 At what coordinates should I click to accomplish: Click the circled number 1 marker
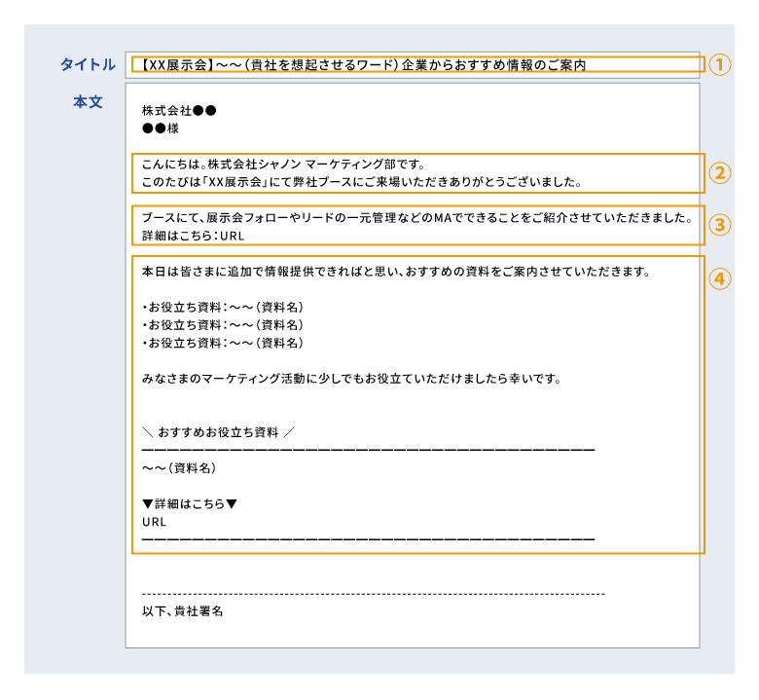point(718,65)
